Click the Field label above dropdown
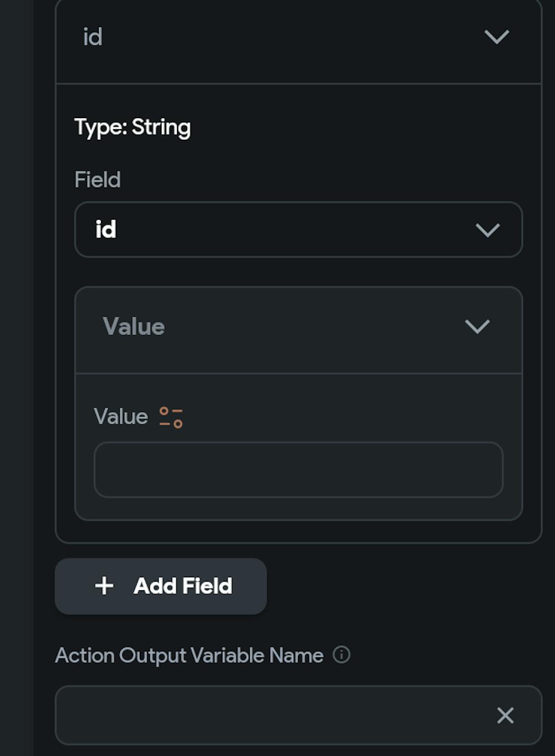Viewport: 555px width, 756px height. point(98,180)
